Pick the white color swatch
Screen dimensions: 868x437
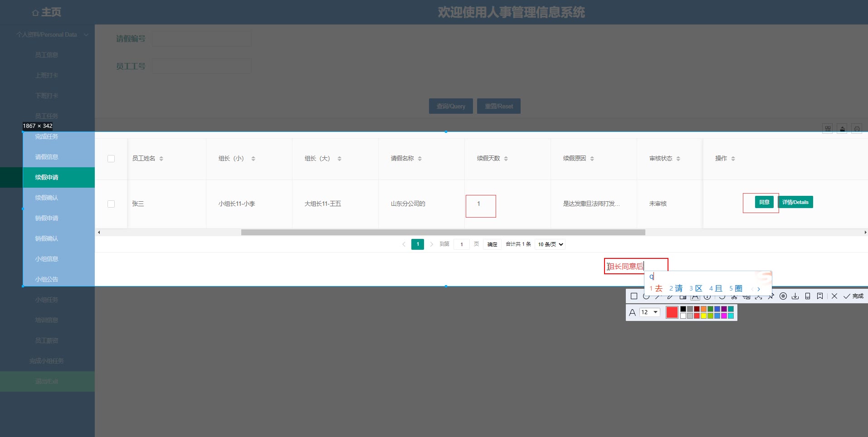coord(683,316)
